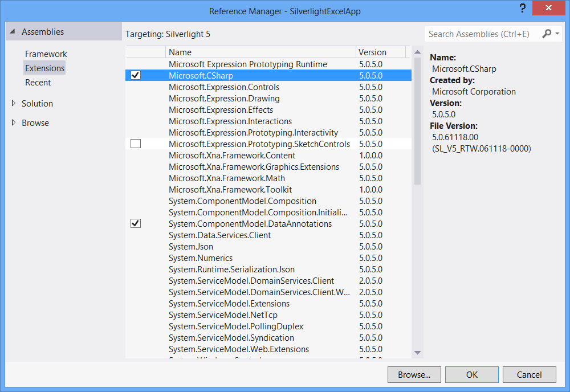Open the Extensions category
The height and width of the screenshot is (392, 570).
click(x=44, y=68)
